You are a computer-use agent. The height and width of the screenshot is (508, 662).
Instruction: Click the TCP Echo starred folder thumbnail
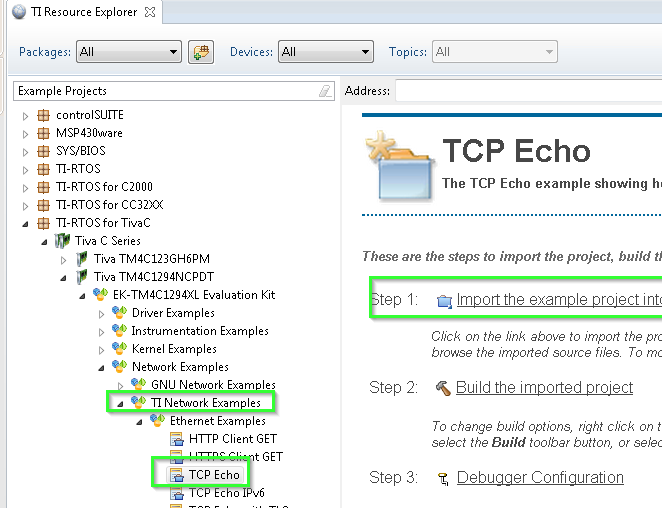pyautogui.click(x=399, y=166)
